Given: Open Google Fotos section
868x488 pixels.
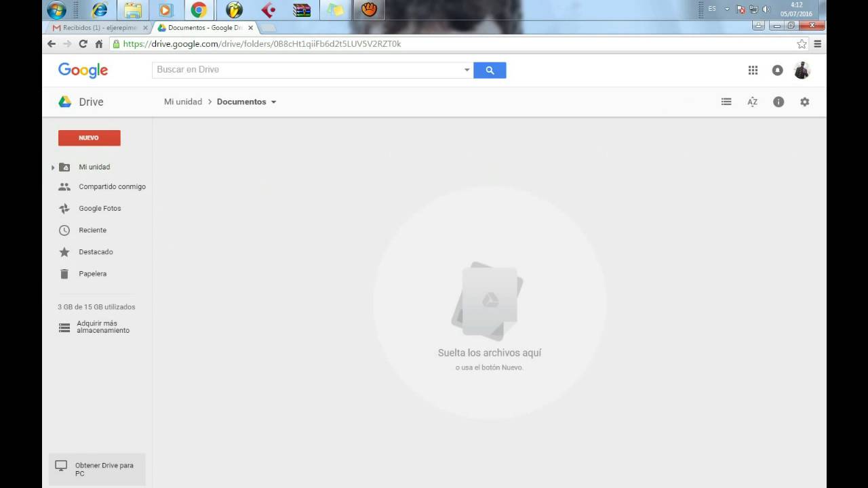Looking at the screenshot, I should coord(100,208).
